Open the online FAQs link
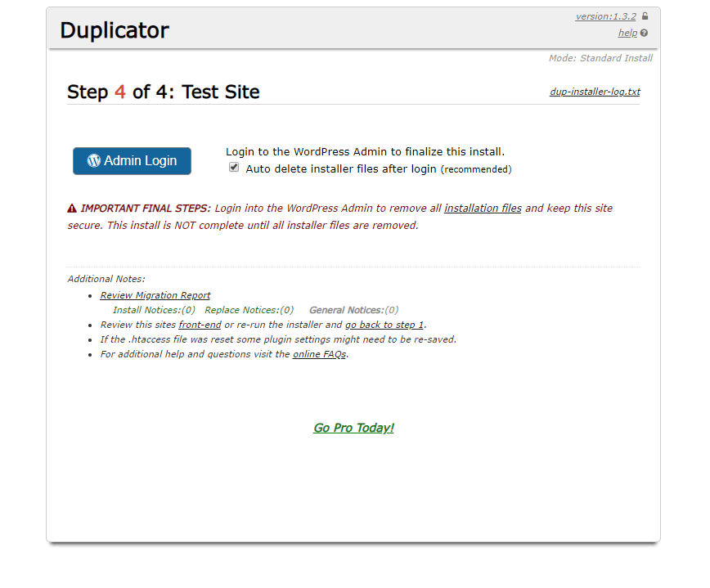The width and height of the screenshot is (710, 588). (x=320, y=354)
